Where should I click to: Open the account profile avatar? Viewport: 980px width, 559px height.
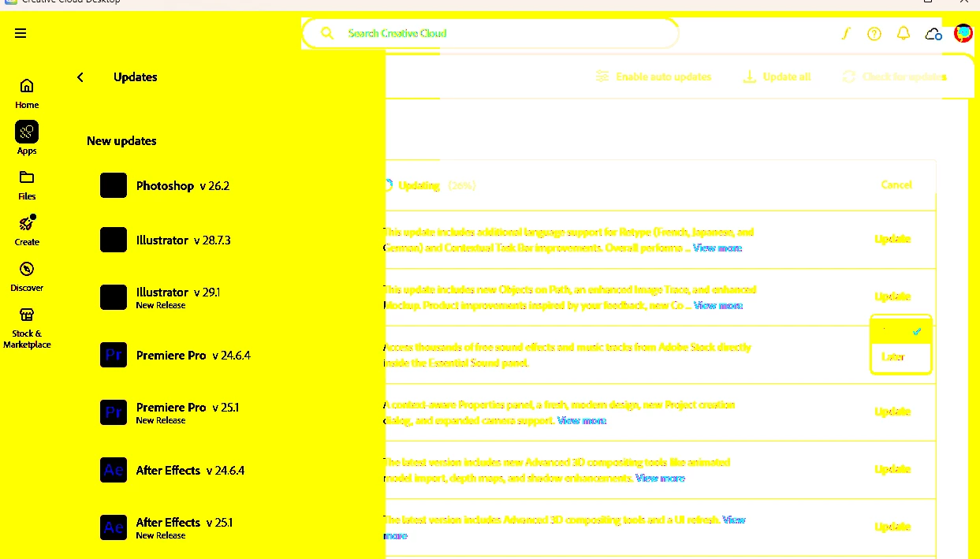click(x=963, y=33)
